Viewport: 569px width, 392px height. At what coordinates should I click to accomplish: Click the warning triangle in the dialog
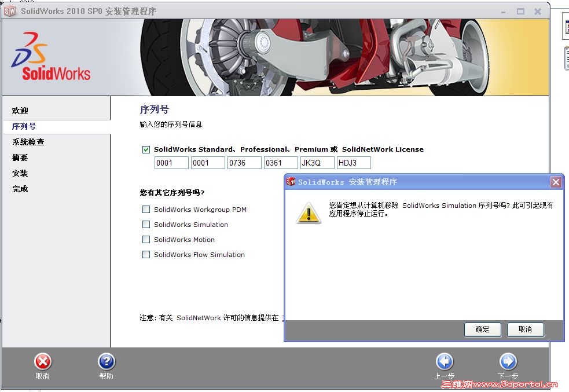coord(309,213)
